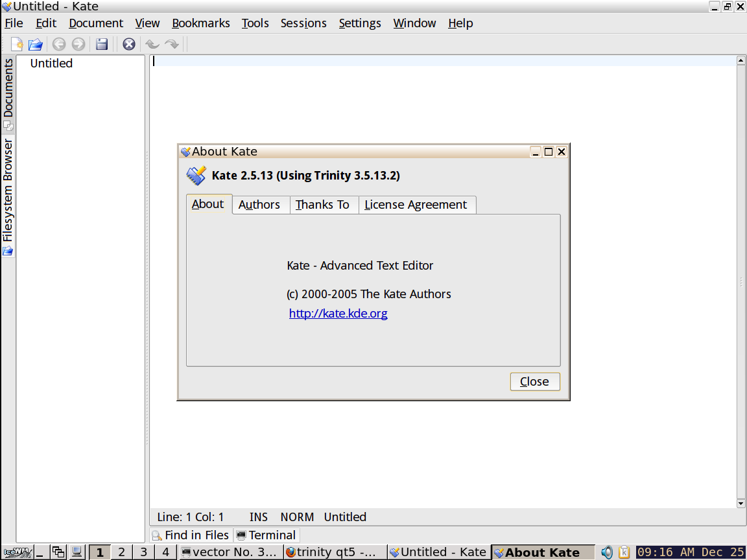747x560 pixels.
Task: Click the IceWM start menu button
Action: point(17,552)
